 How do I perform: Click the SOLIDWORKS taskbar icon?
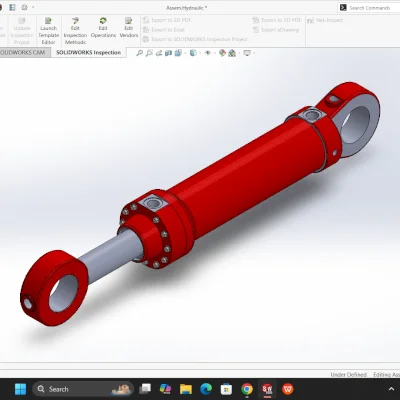267,389
